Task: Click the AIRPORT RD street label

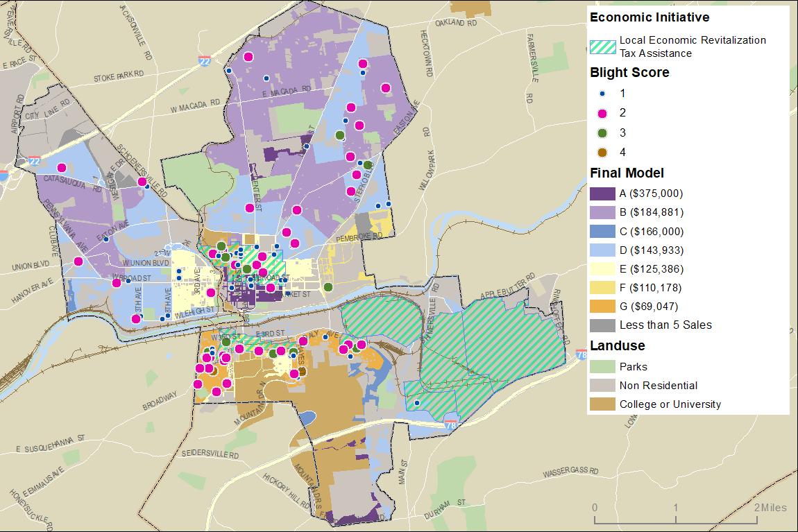Action: click(x=17, y=114)
